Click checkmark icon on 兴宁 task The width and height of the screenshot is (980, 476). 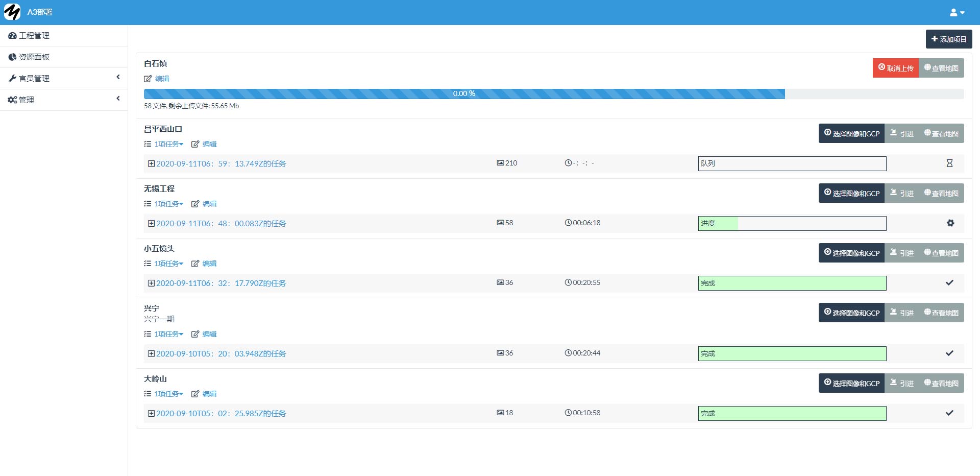(949, 353)
